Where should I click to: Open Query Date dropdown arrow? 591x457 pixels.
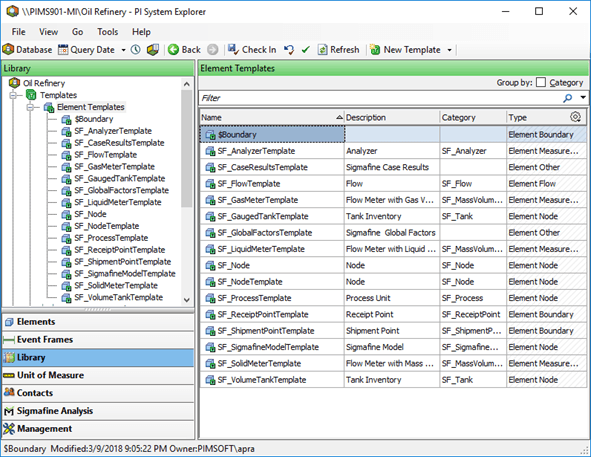(x=123, y=50)
